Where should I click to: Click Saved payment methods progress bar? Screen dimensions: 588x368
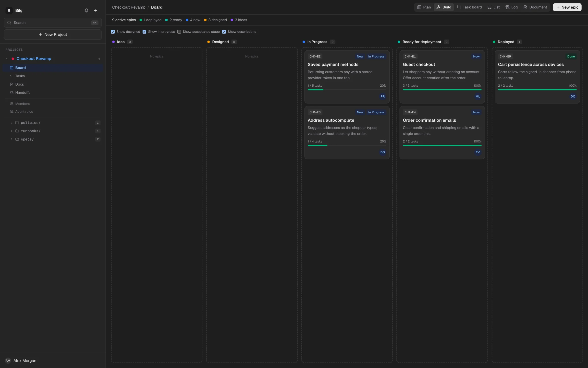tap(347, 90)
